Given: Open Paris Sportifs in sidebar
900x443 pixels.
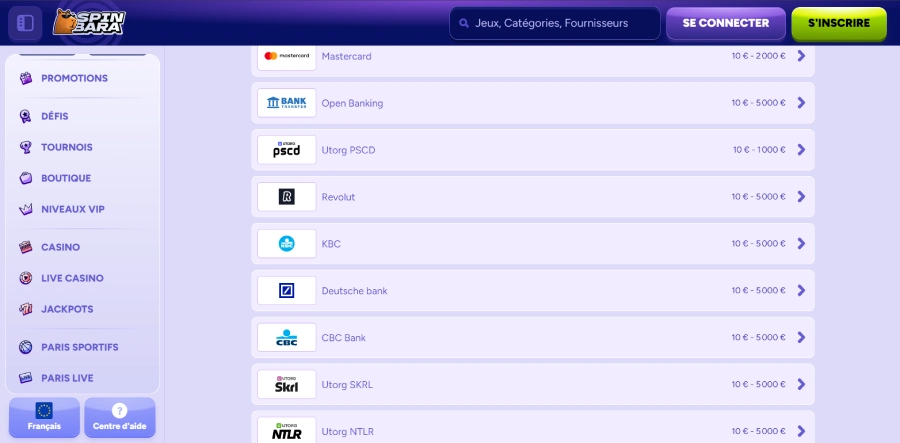Looking at the screenshot, I should [79, 347].
